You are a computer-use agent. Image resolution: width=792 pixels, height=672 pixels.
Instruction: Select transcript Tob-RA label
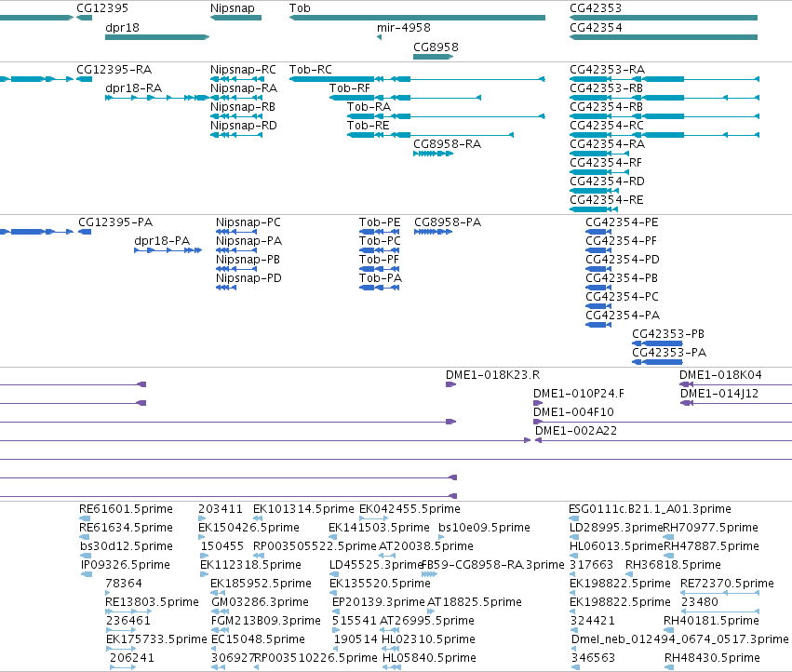point(369,107)
